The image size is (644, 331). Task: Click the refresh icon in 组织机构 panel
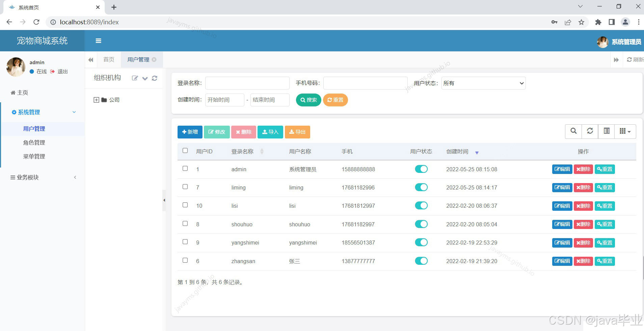[x=155, y=78]
